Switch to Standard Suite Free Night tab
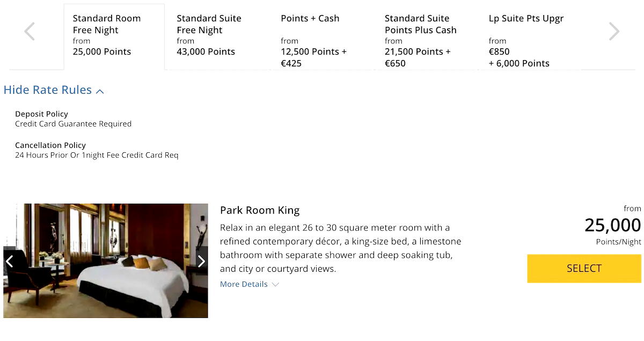644x341 pixels. [x=217, y=35]
